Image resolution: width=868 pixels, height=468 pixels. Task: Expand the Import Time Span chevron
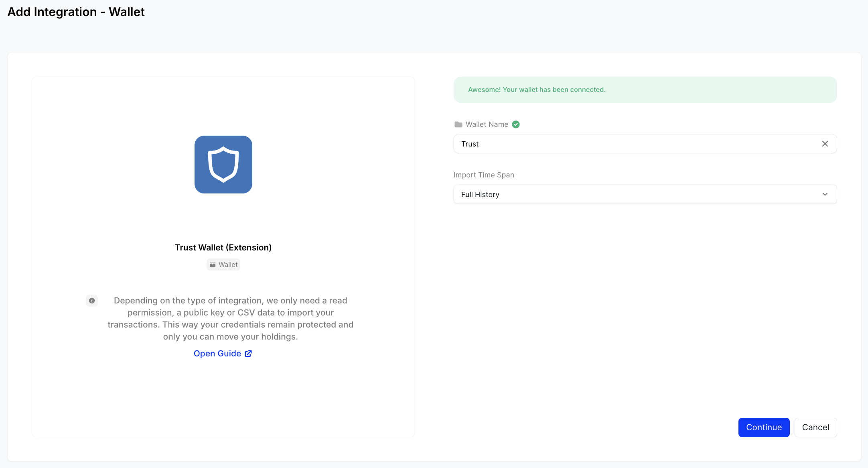(825, 194)
